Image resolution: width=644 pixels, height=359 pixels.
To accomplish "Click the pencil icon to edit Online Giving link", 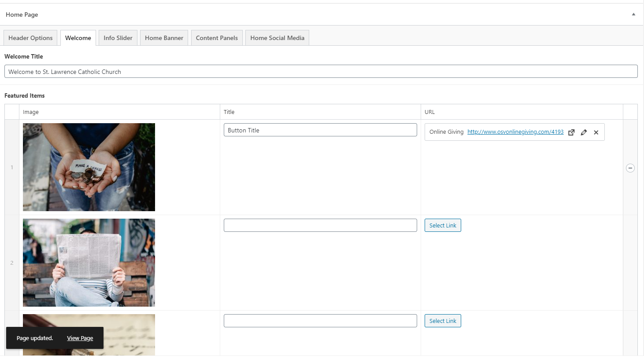I will [584, 132].
